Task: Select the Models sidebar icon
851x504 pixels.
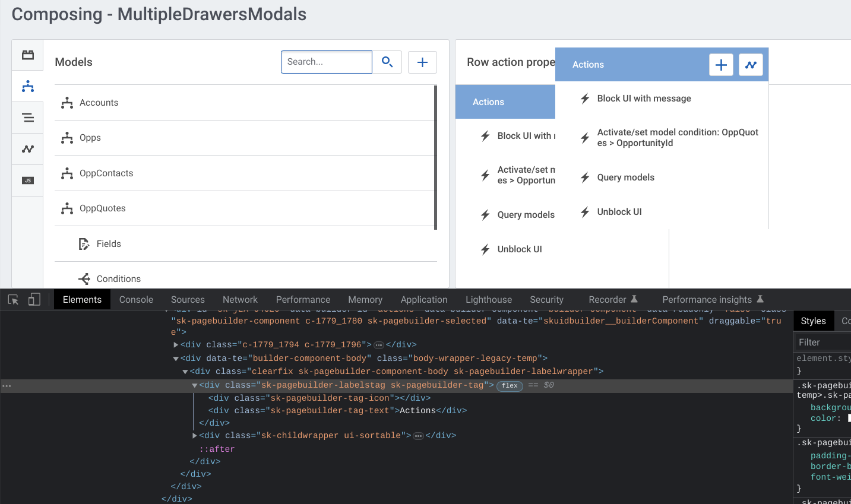Action: (28, 87)
